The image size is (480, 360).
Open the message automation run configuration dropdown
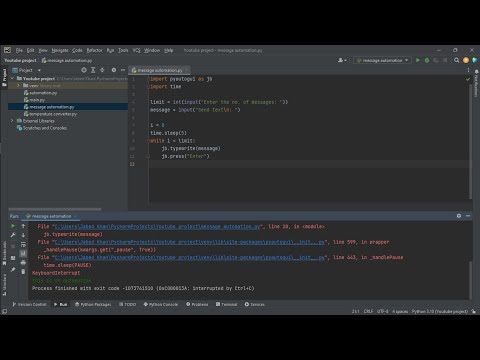coord(382,60)
